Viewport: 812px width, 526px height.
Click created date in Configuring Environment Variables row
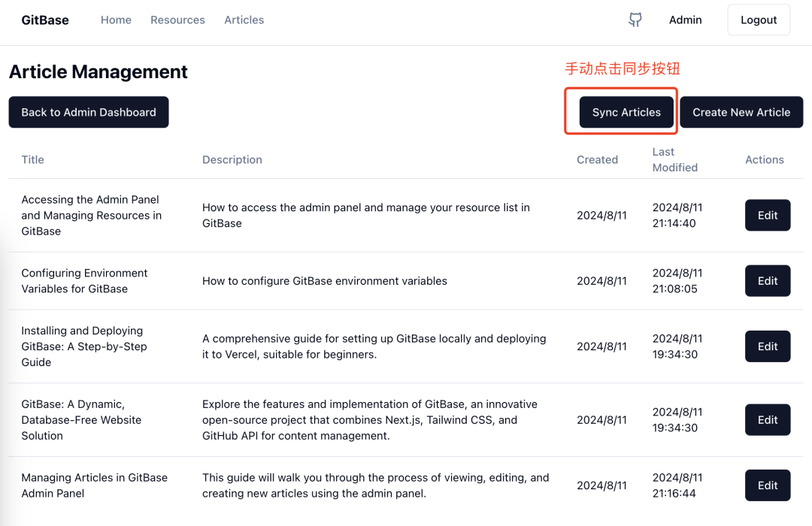(x=601, y=281)
